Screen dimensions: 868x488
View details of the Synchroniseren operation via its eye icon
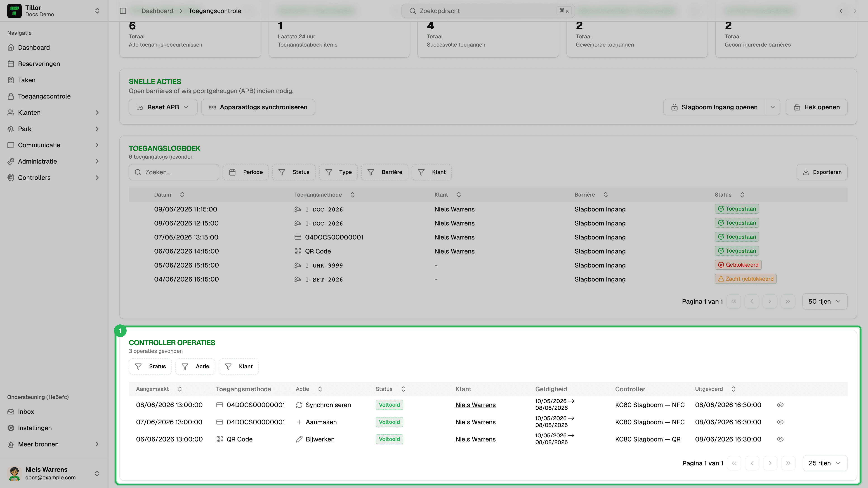pyautogui.click(x=780, y=405)
